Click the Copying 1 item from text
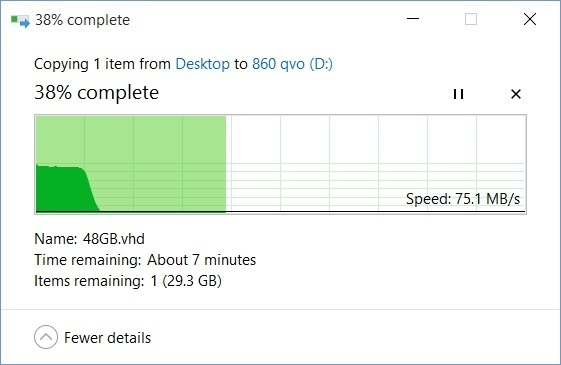This screenshot has height=365, width=561. point(102,64)
